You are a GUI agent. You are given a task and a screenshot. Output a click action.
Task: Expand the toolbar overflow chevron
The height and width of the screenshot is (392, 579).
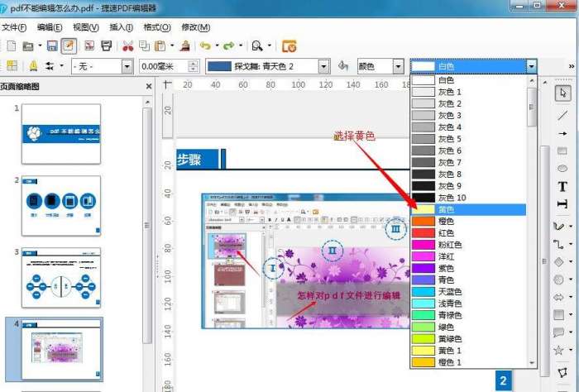572,66
